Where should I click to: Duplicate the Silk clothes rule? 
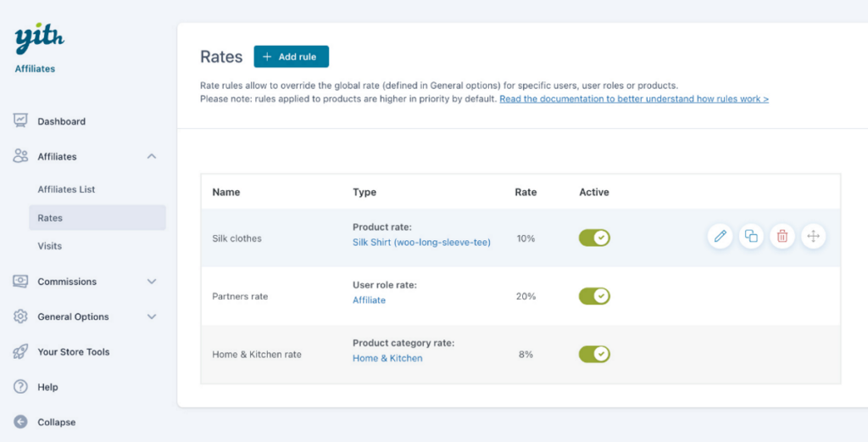751,237
